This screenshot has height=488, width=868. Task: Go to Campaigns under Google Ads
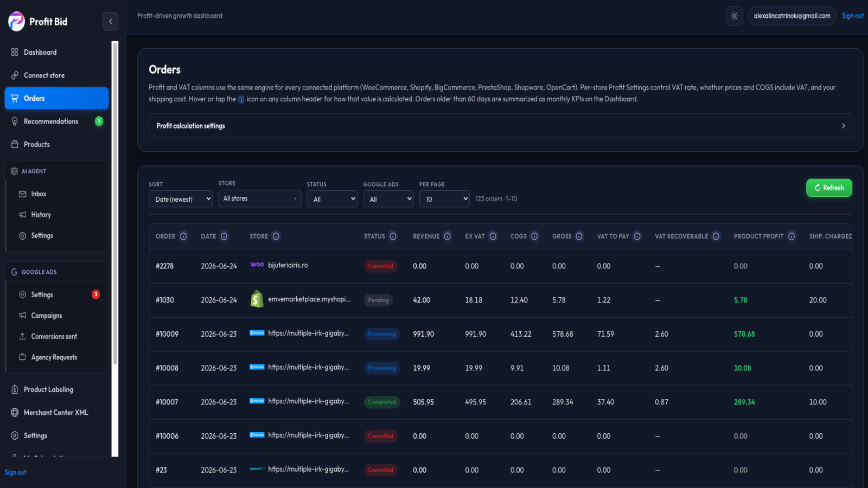click(47, 316)
